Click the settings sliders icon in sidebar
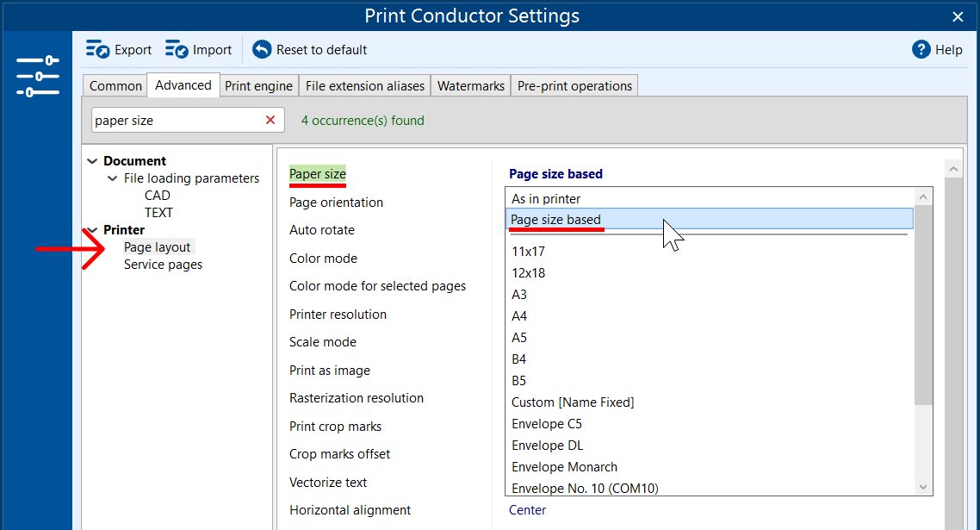This screenshot has height=530, width=980. click(38, 77)
